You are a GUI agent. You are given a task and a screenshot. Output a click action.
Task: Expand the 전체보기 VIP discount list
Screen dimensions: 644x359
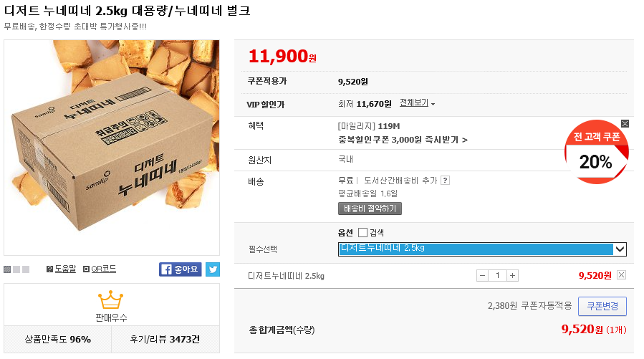coord(417,103)
